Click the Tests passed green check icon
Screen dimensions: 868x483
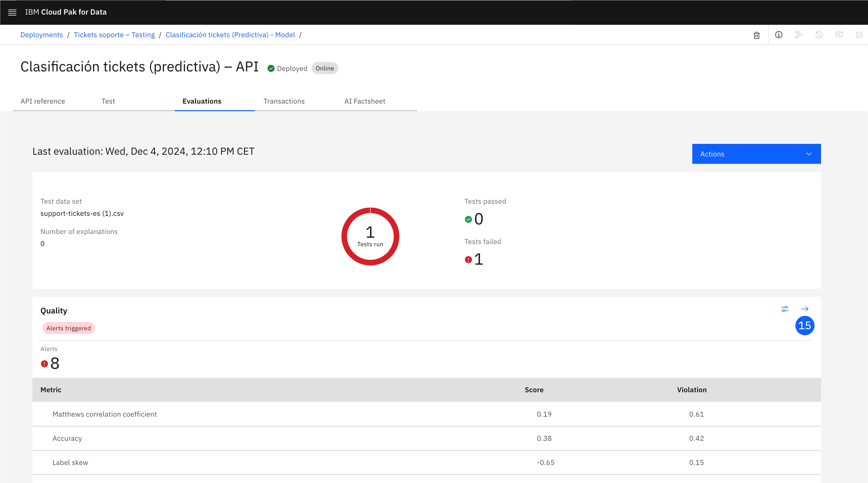pyautogui.click(x=468, y=219)
